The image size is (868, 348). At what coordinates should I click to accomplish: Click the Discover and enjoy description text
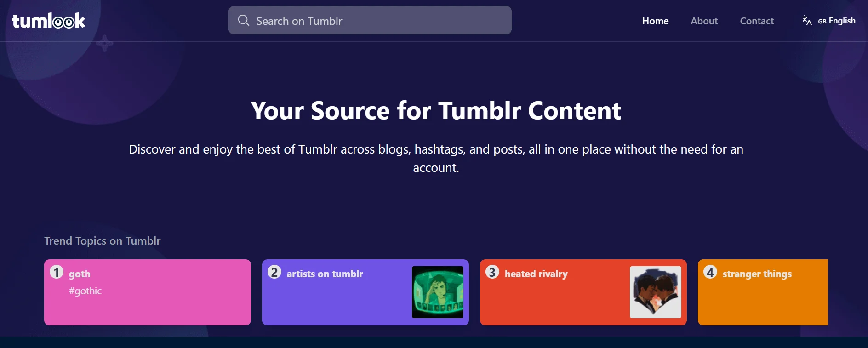click(x=436, y=159)
